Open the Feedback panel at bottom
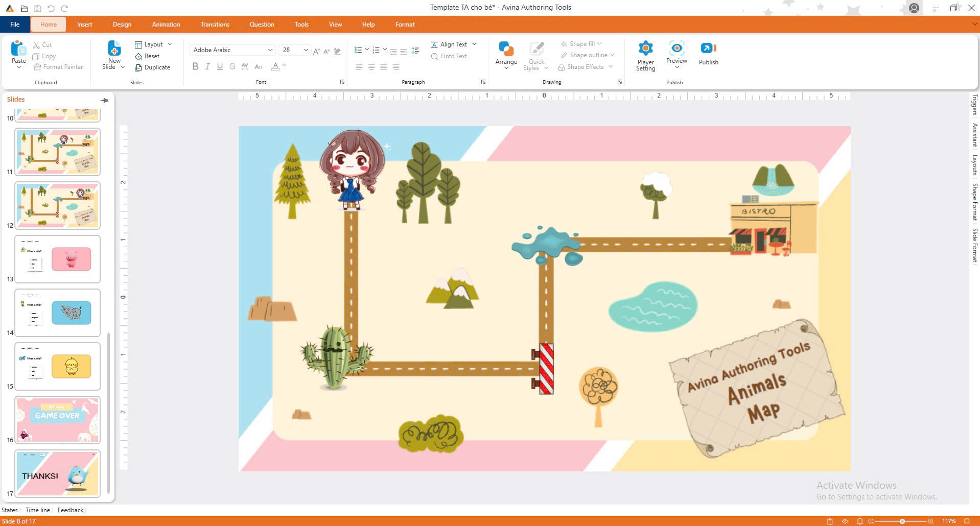The width and height of the screenshot is (980, 526). tap(71, 510)
